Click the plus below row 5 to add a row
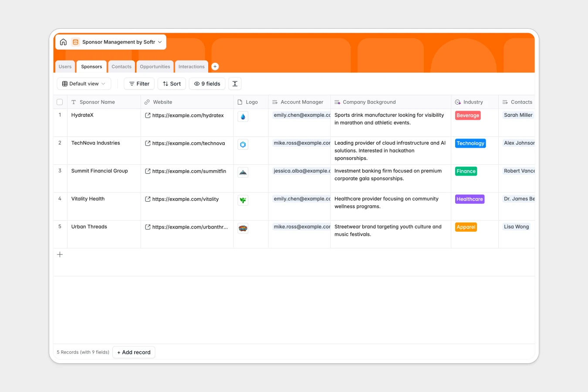 point(60,254)
